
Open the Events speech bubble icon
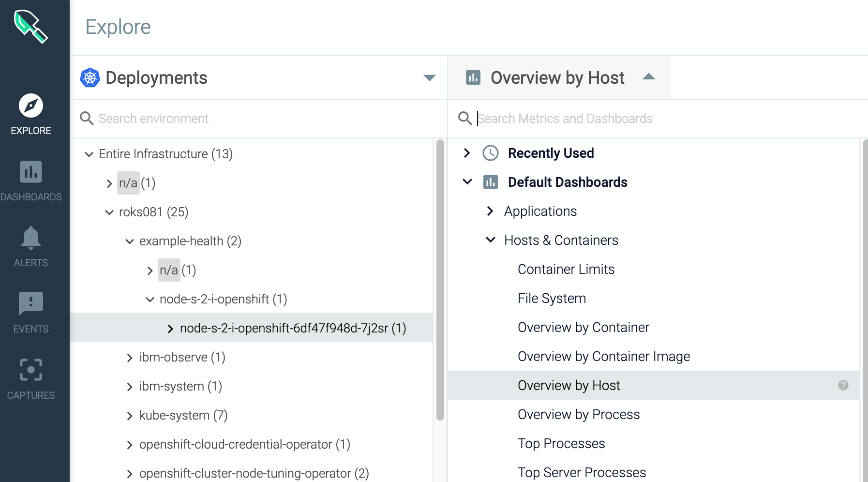31,303
